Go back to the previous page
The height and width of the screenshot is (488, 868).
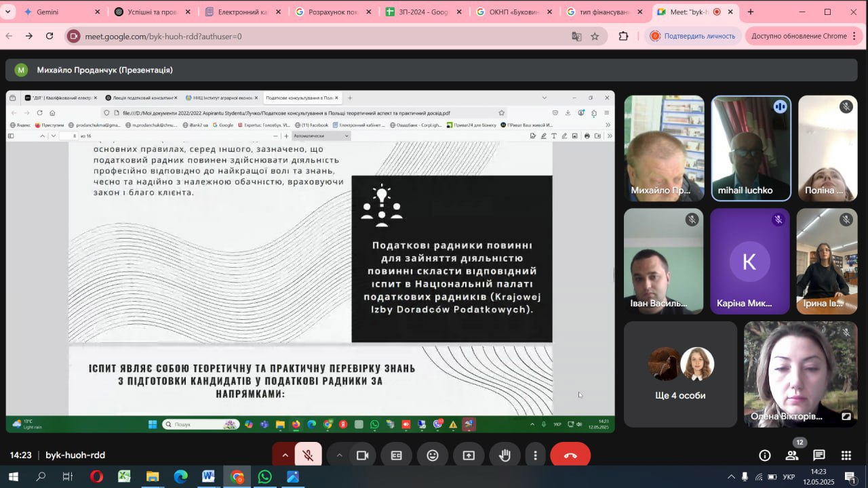[x=9, y=36]
